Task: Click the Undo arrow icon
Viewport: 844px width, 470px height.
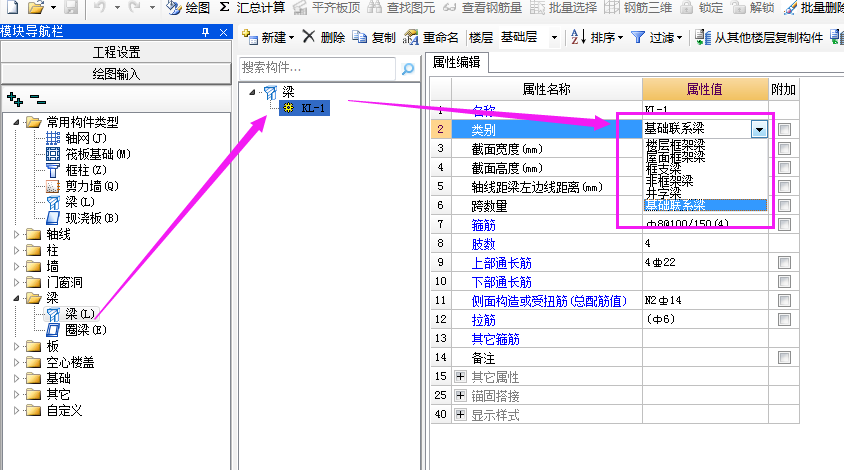Action: [100, 6]
